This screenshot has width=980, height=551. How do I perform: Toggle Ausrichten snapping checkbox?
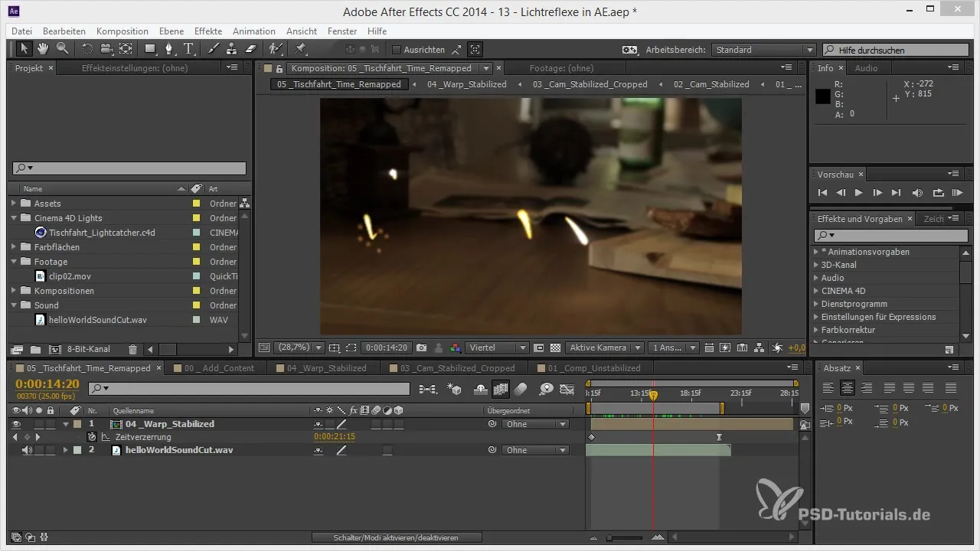click(397, 50)
